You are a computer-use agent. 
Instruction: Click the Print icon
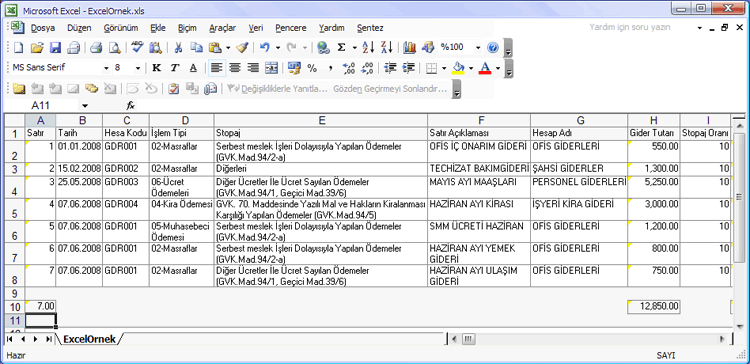[x=97, y=47]
